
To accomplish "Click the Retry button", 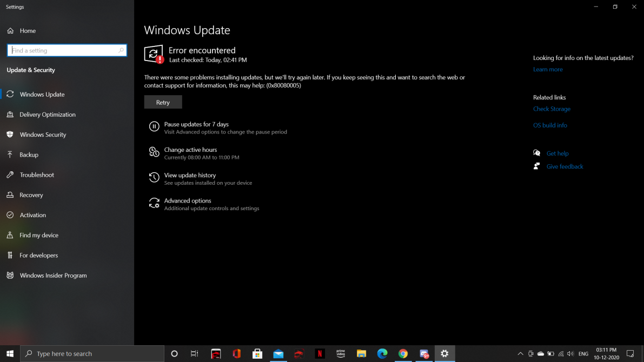I will 163,102.
